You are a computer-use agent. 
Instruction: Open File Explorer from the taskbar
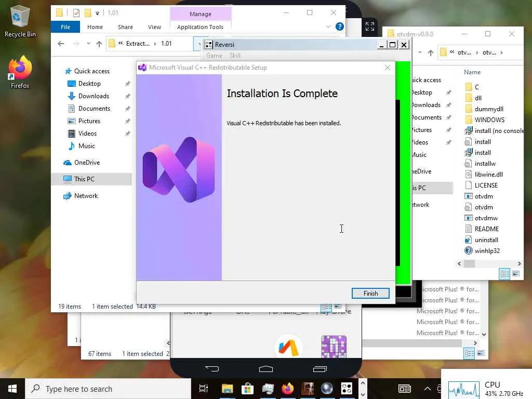point(228,389)
